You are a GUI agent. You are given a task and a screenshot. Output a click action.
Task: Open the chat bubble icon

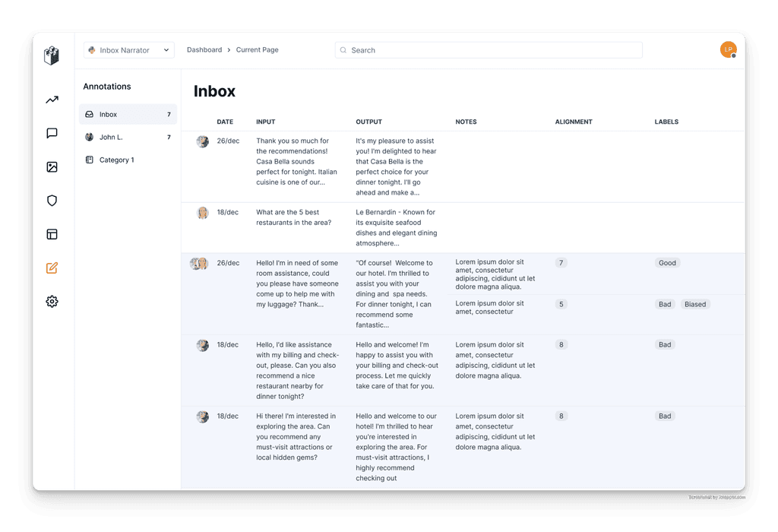pyautogui.click(x=52, y=134)
